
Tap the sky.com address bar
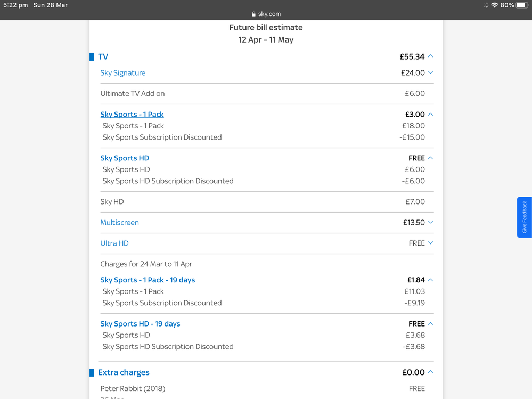coord(266,14)
